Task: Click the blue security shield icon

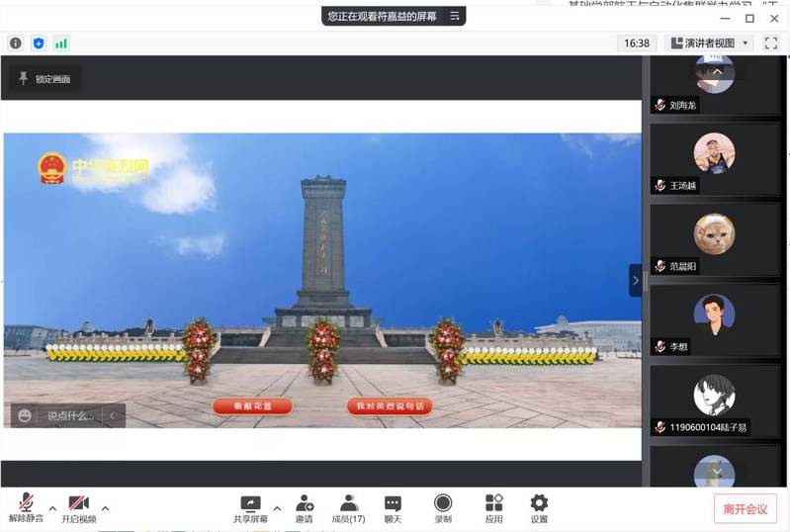Action: [39, 44]
